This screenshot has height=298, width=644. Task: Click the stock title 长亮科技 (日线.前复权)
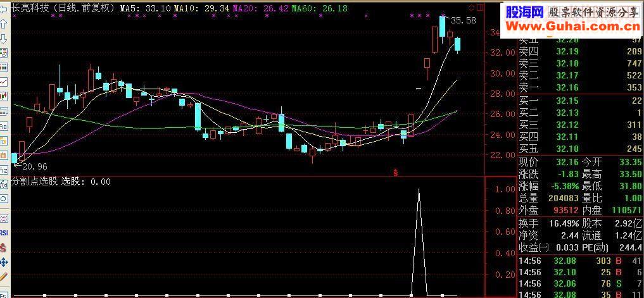pyautogui.click(x=63, y=8)
